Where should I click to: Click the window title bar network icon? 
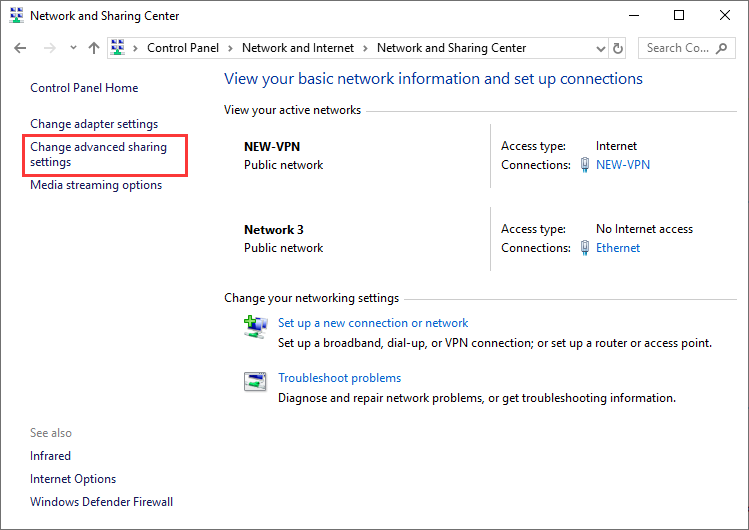[x=16, y=15]
